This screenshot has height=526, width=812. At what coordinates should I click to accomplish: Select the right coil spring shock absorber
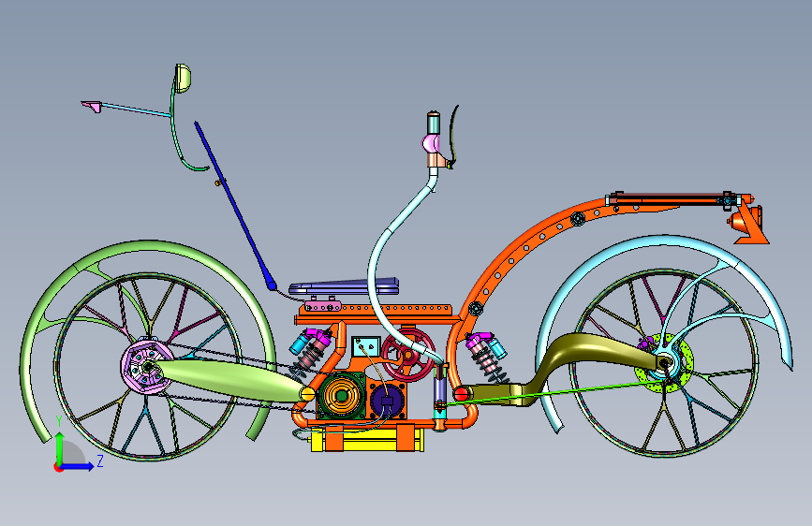[487, 358]
